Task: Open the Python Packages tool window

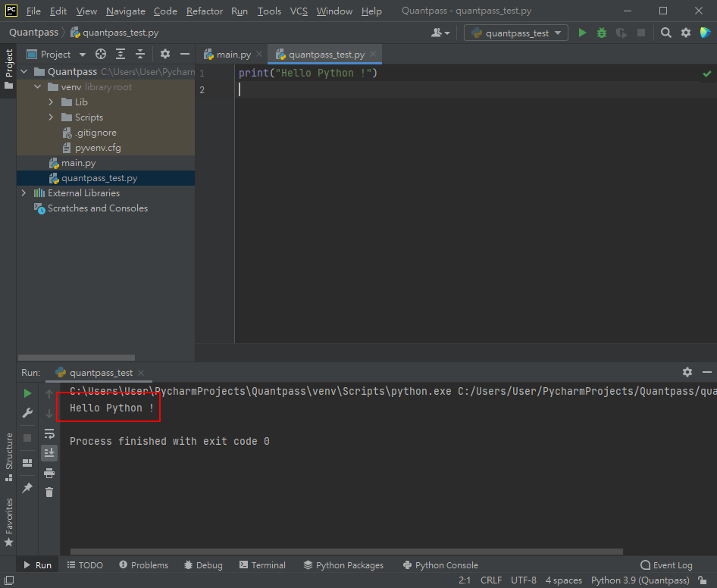Action: click(x=343, y=565)
